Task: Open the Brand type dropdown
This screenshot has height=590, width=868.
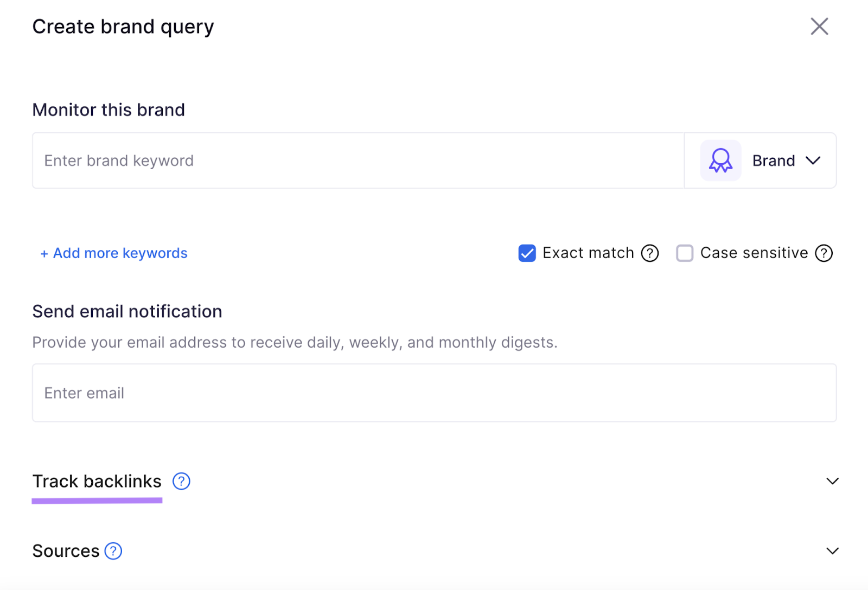Action: point(787,160)
